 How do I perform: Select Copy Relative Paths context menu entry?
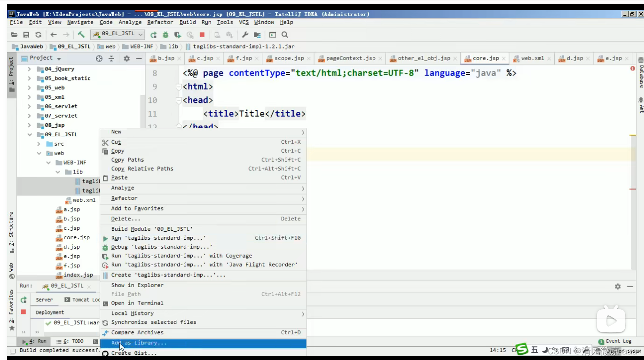(203, 169)
